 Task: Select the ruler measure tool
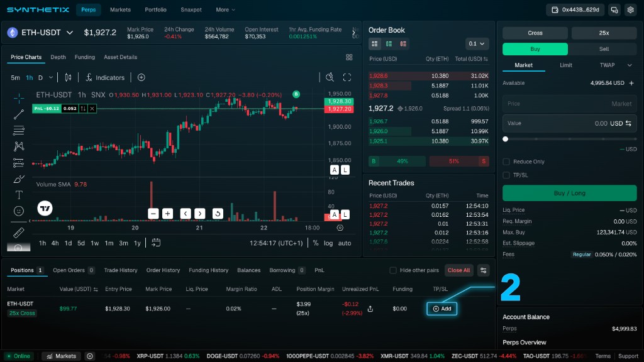point(18,233)
